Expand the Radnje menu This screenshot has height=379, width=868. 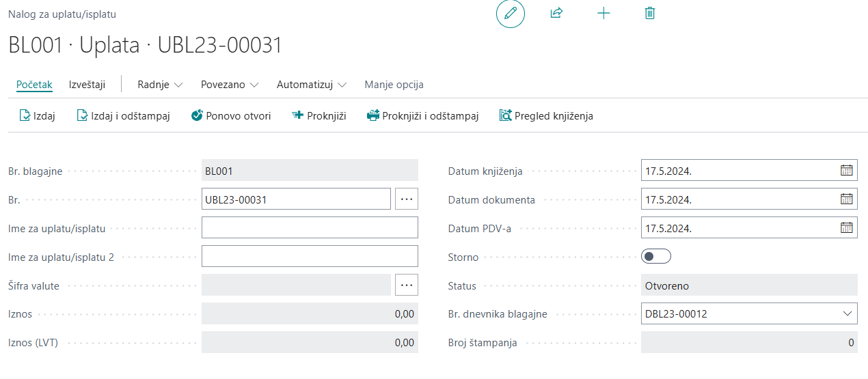tap(161, 85)
